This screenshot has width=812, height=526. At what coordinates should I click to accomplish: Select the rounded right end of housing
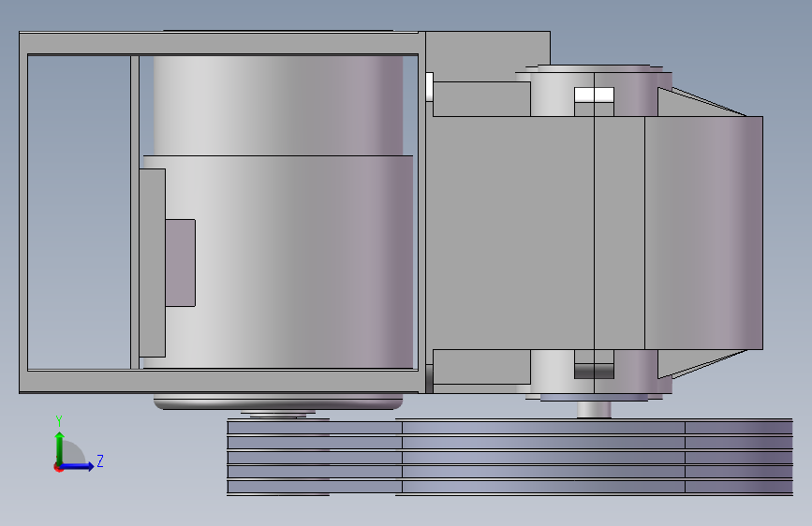(x=703, y=233)
